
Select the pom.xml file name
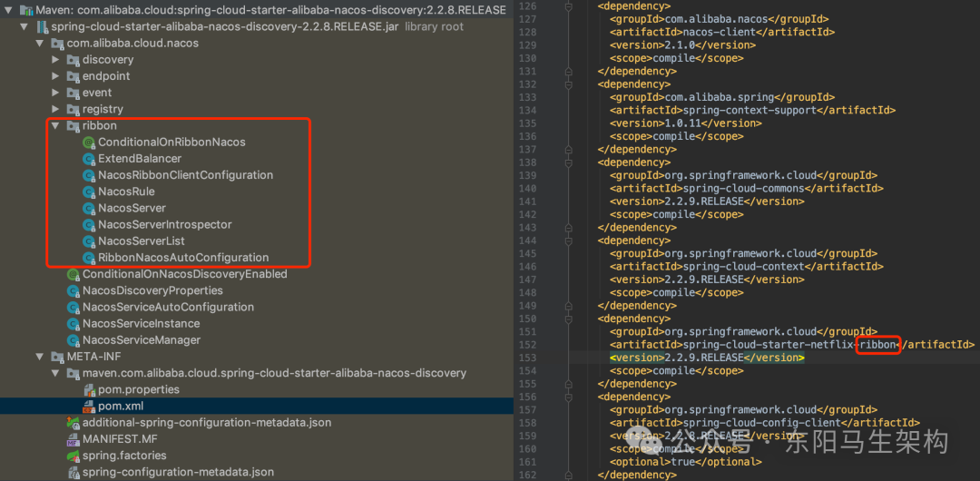coord(122,406)
